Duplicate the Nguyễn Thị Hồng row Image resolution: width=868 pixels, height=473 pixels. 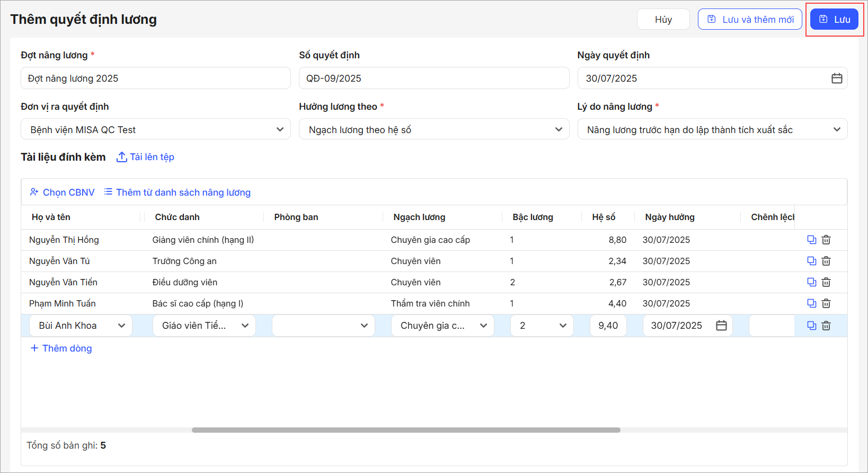tap(811, 240)
